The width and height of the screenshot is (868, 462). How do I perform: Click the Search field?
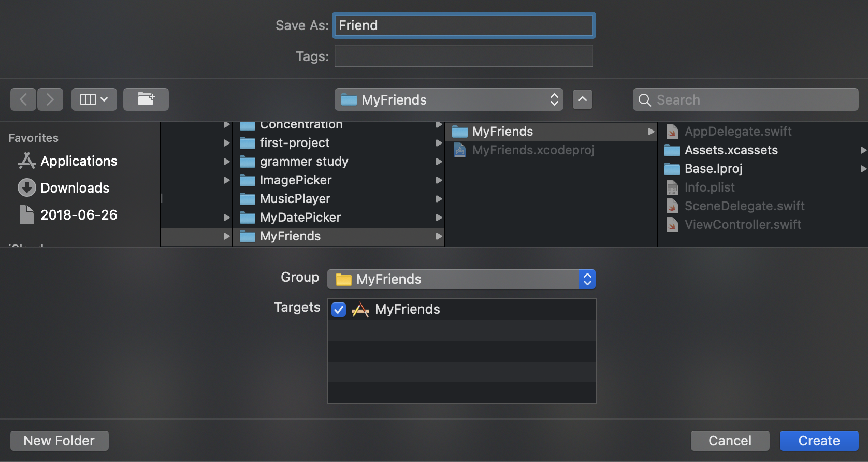[746, 99]
